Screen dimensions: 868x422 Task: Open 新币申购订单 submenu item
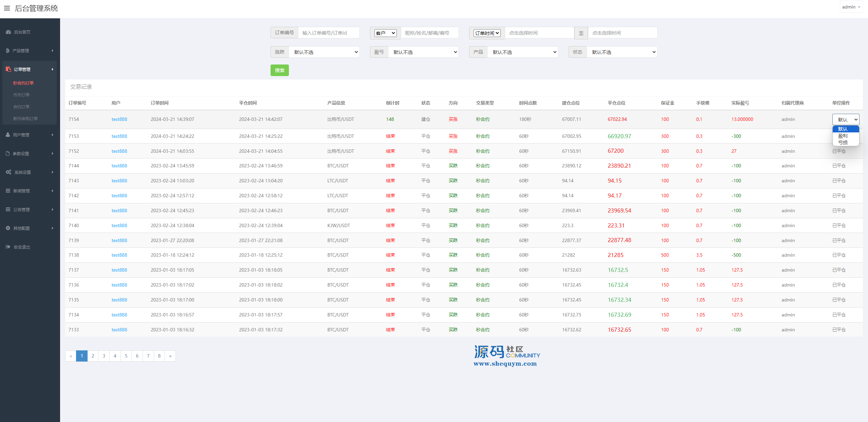click(25, 118)
